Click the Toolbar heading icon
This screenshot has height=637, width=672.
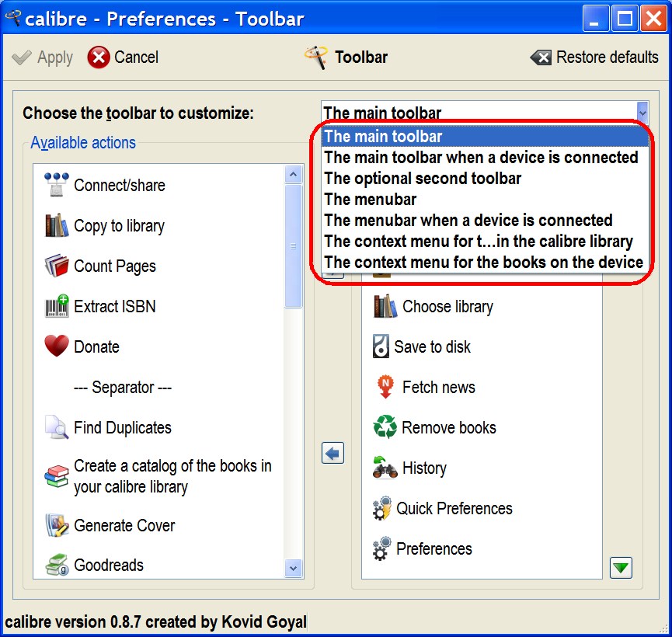click(316, 57)
